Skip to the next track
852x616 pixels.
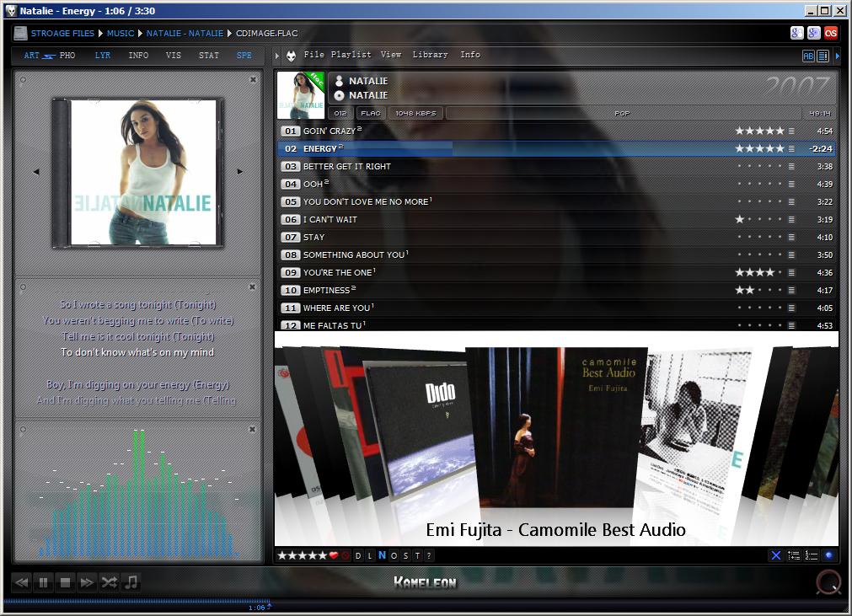click(87, 583)
